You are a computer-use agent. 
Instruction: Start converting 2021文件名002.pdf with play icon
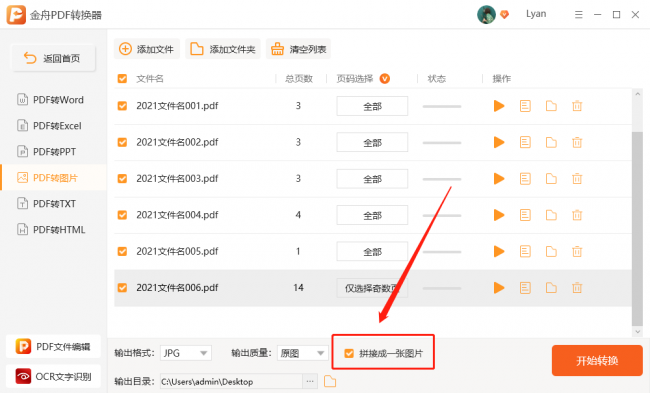click(x=499, y=143)
